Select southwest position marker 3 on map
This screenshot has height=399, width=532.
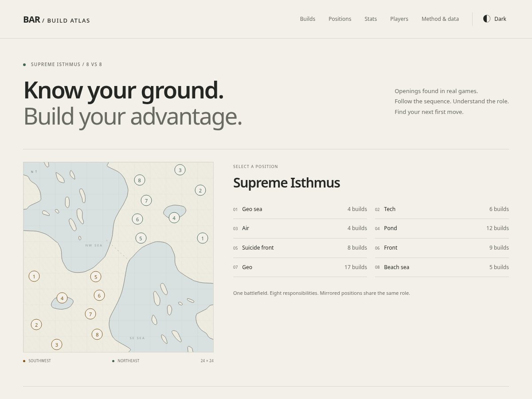pyautogui.click(x=56, y=344)
